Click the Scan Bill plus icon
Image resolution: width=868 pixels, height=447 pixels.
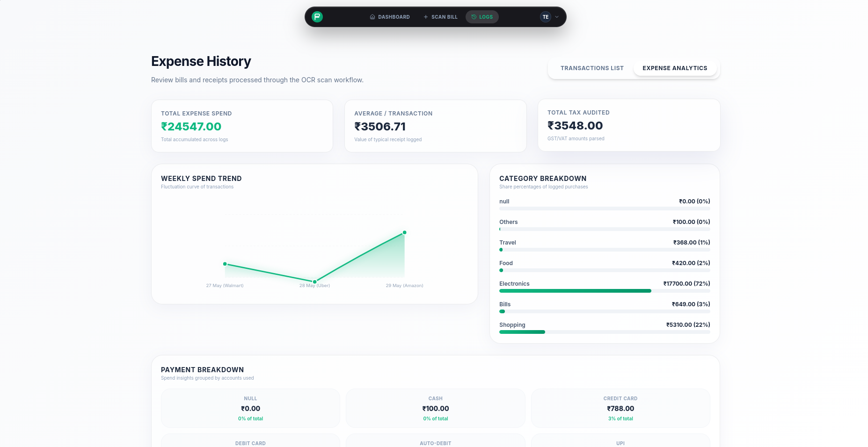(x=426, y=17)
